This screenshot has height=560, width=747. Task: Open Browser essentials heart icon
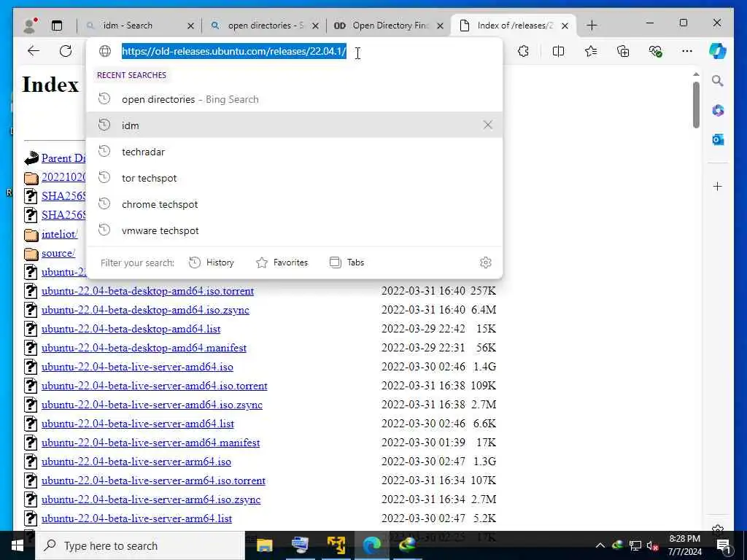click(655, 51)
